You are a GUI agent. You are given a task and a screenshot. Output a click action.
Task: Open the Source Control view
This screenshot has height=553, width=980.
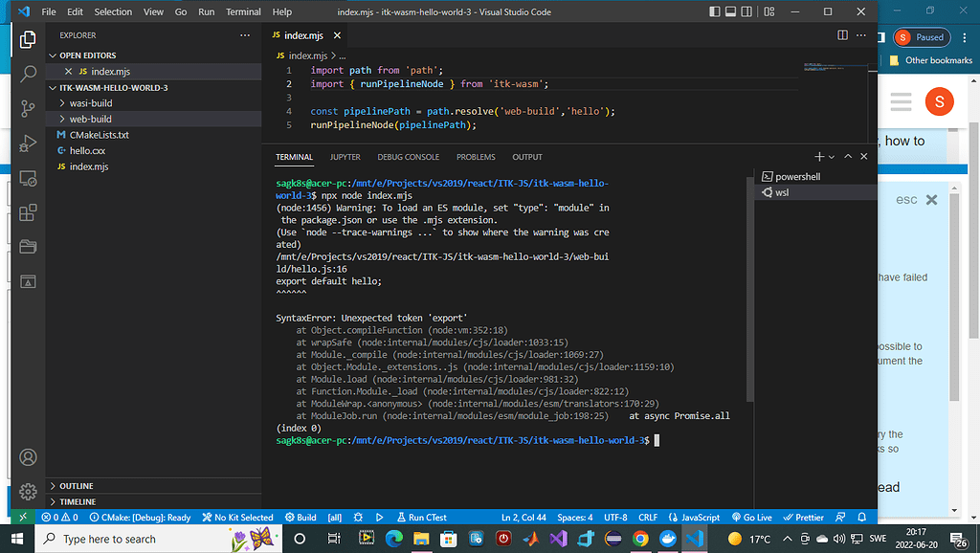click(x=28, y=109)
